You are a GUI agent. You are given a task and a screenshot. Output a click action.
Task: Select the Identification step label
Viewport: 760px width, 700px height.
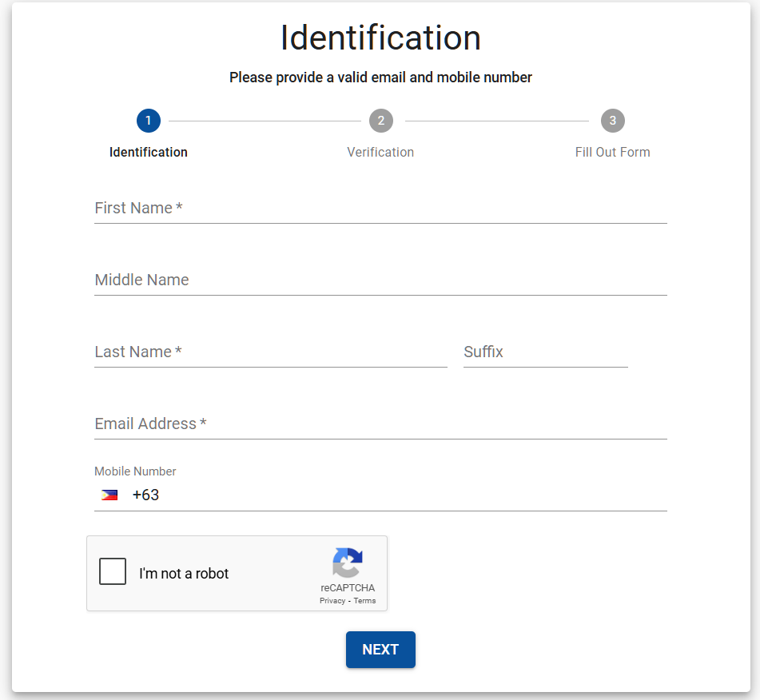149,152
